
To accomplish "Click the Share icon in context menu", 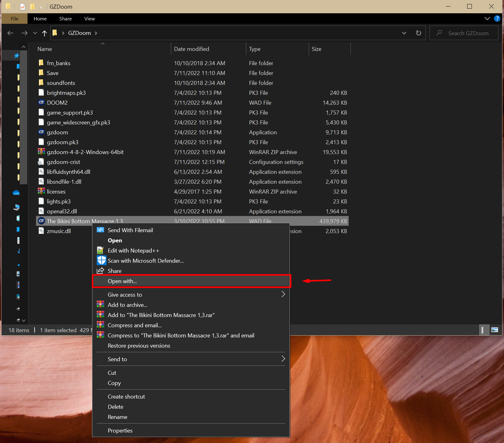I will (x=100, y=271).
